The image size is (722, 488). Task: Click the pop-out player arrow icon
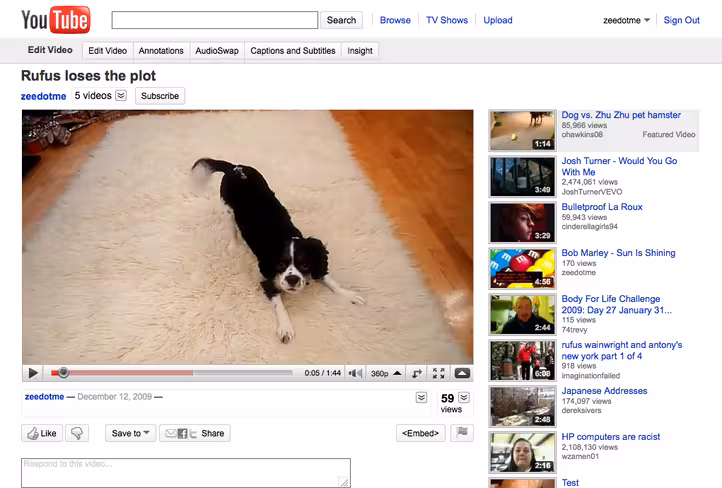[x=417, y=373]
